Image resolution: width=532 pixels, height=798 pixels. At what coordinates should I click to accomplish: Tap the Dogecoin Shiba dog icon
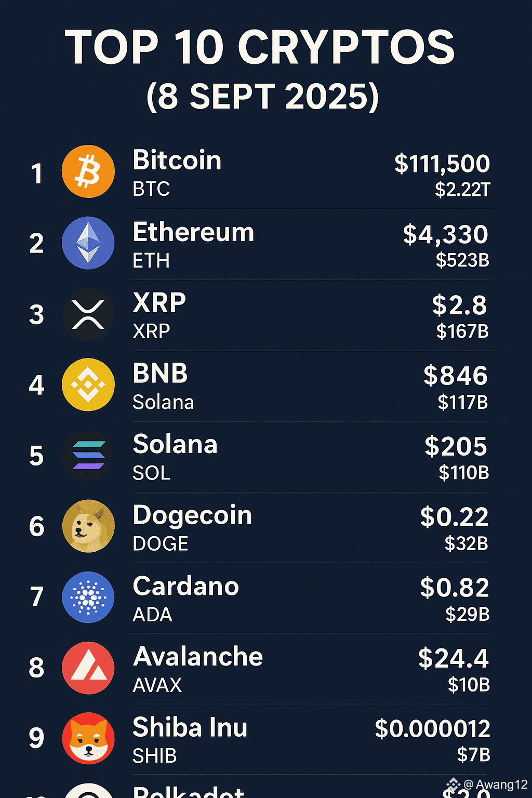[88, 526]
